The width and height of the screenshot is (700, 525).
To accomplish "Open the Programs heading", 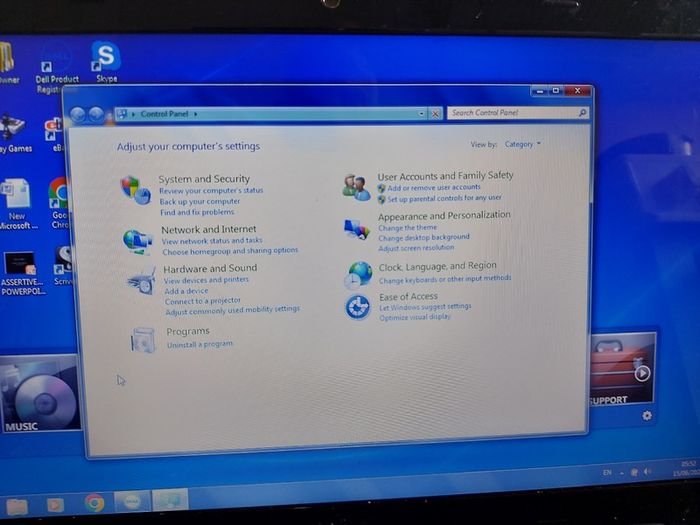I will 188,332.
